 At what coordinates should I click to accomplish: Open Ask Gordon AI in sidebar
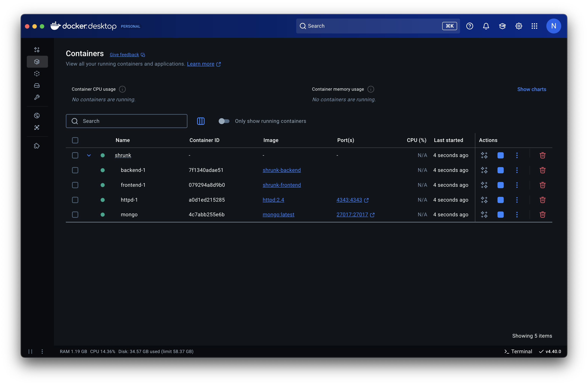(37, 50)
